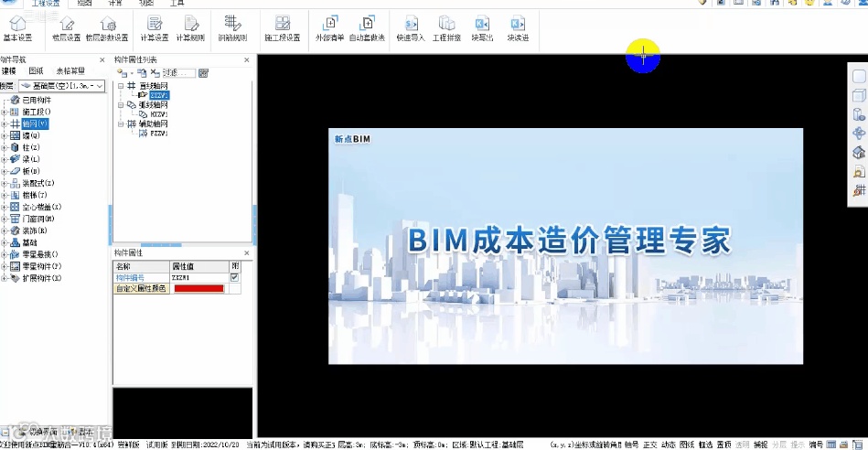868x450 pixels.
Task: Select the FZZW1 auxiliary grid item
Action: pos(159,134)
